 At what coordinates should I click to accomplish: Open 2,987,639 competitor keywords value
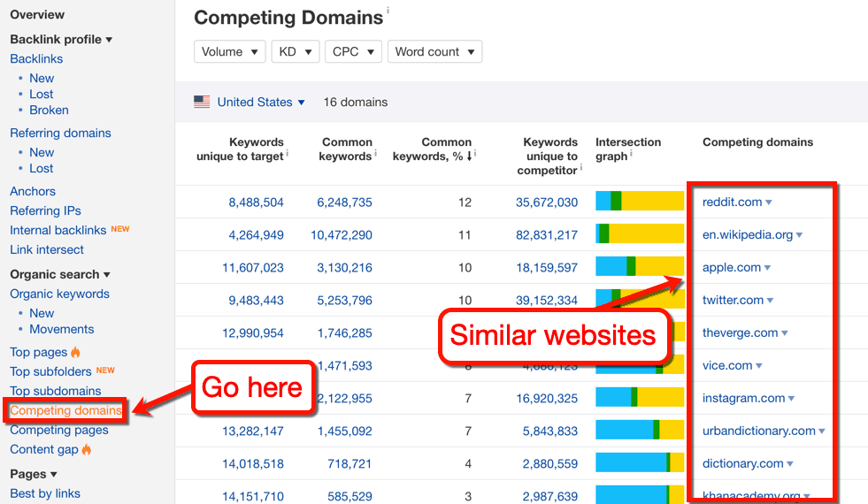tap(550, 496)
